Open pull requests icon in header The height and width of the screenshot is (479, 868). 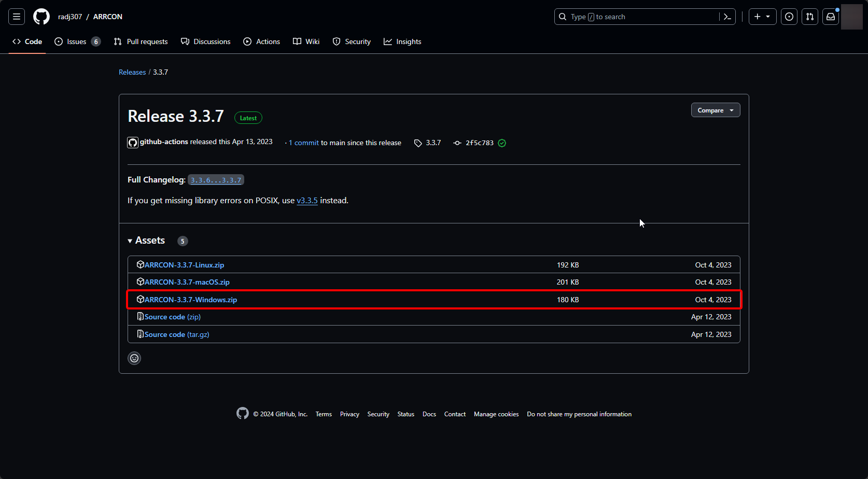coord(809,17)
